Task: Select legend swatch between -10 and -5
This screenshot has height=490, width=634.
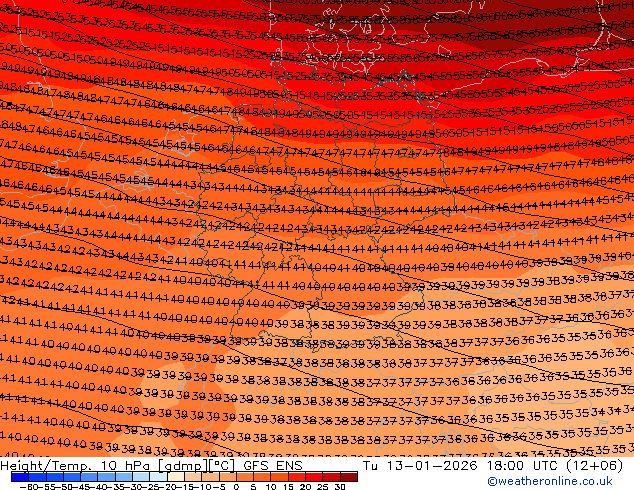Action: point(210,477)
